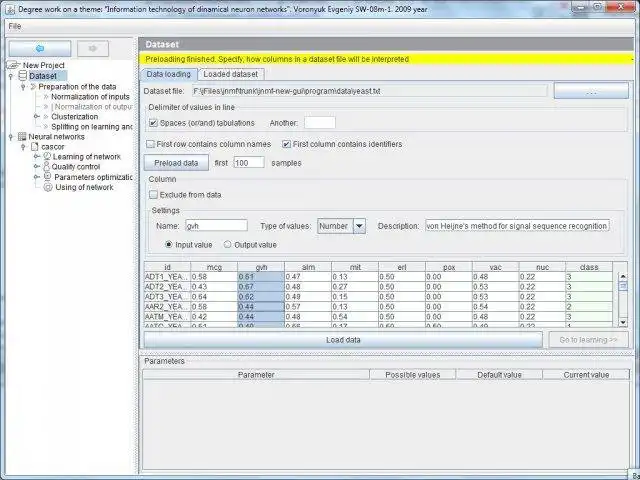Switch to Loaded dataset tab
This screenshot has width=640, height=480.
point(231,74)
